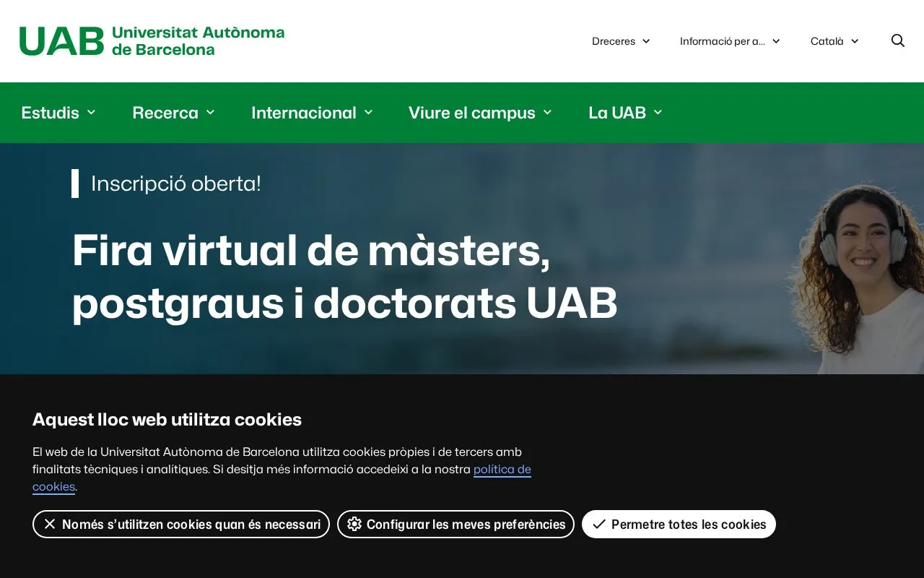
Task: Click the UAB logo in the header
Action: click(152, 41)
